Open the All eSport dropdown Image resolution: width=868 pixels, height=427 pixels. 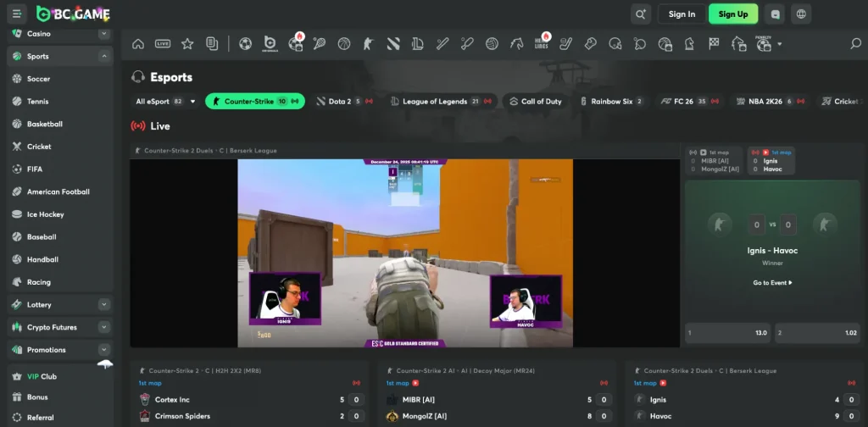coord(165,102)
